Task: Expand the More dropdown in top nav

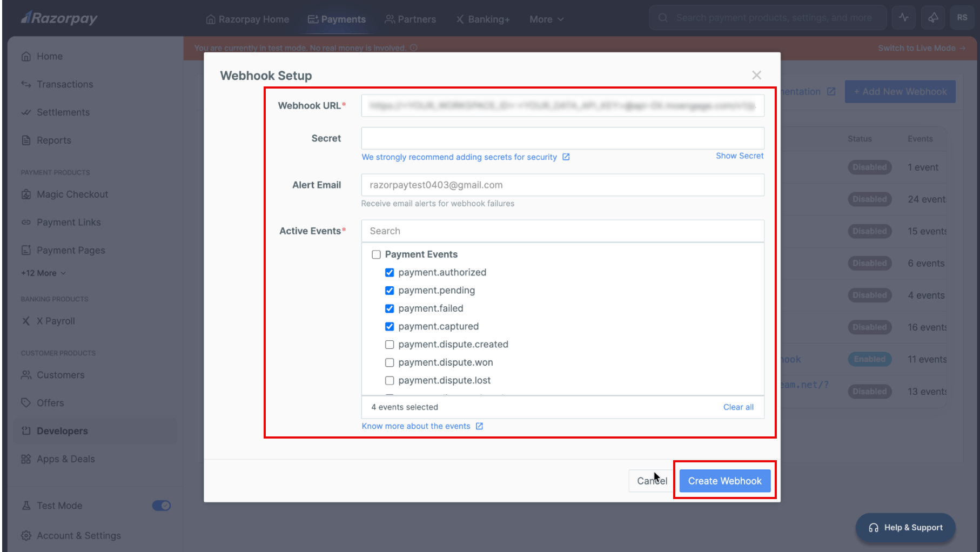Action: pyautogui.click(x=546, y=19)
